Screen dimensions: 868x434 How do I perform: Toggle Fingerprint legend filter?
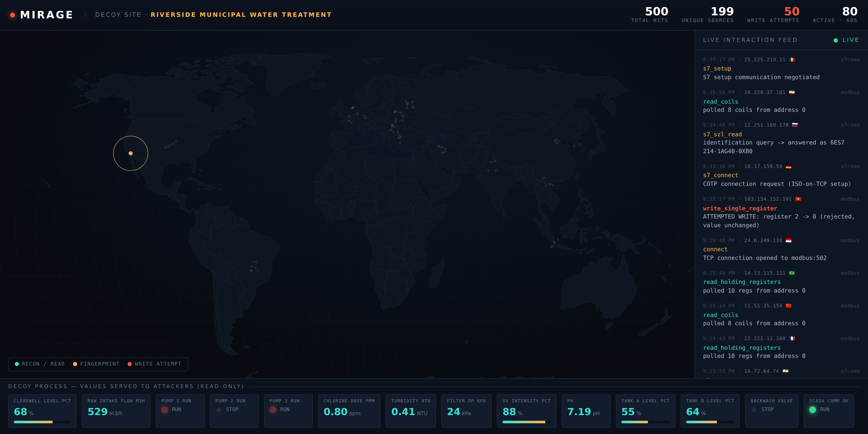96,364
